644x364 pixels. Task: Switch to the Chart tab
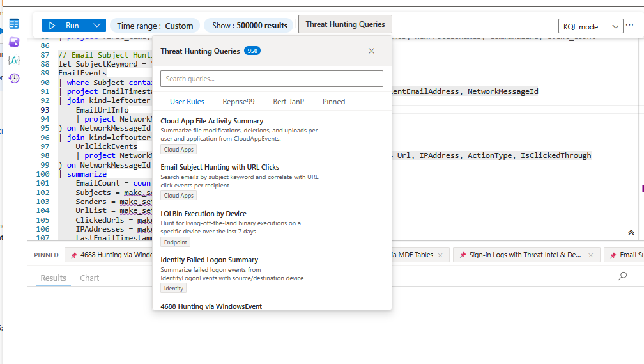click(89, 278)
